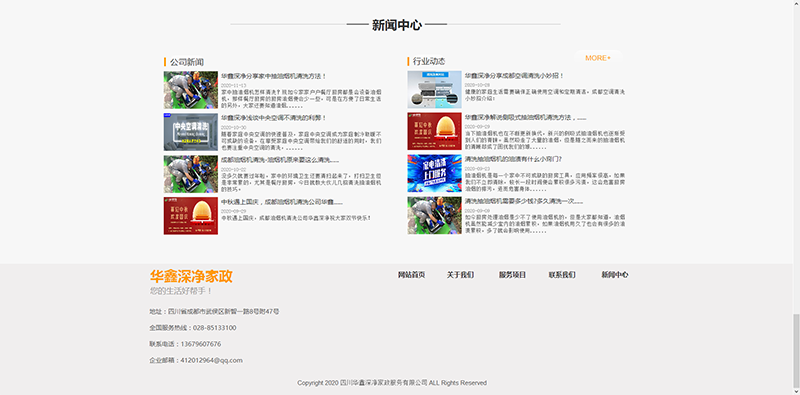Click date 2020-10-28 under industry news
Screen dimensions: 800x395
(x=478, y=85)
